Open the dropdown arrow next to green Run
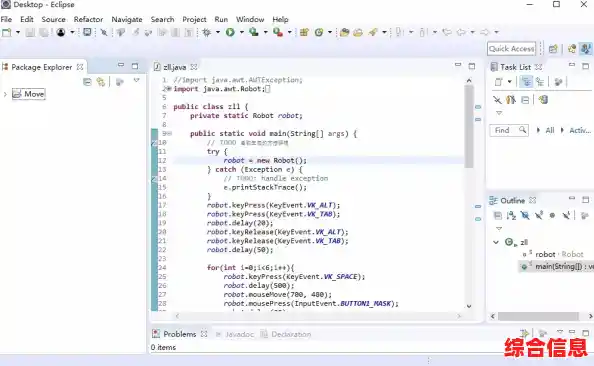Screen dimensions: 594x366 point(241,32)
